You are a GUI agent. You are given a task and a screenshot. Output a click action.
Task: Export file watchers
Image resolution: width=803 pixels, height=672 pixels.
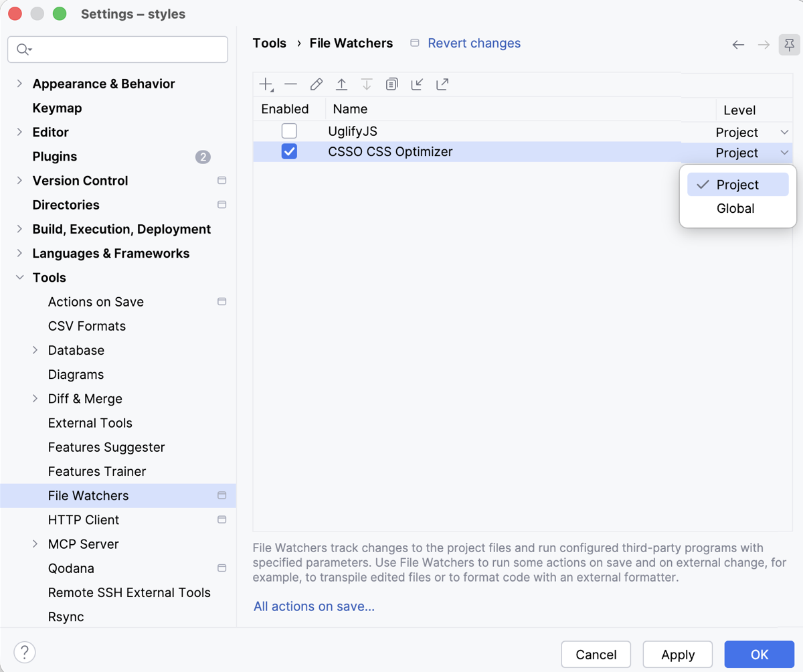(x=442, y=84)
